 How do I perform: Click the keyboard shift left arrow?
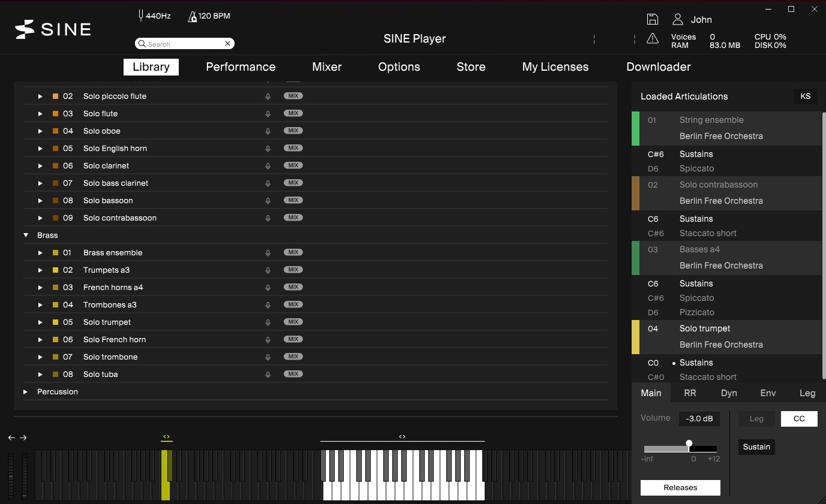click(11, 437)
